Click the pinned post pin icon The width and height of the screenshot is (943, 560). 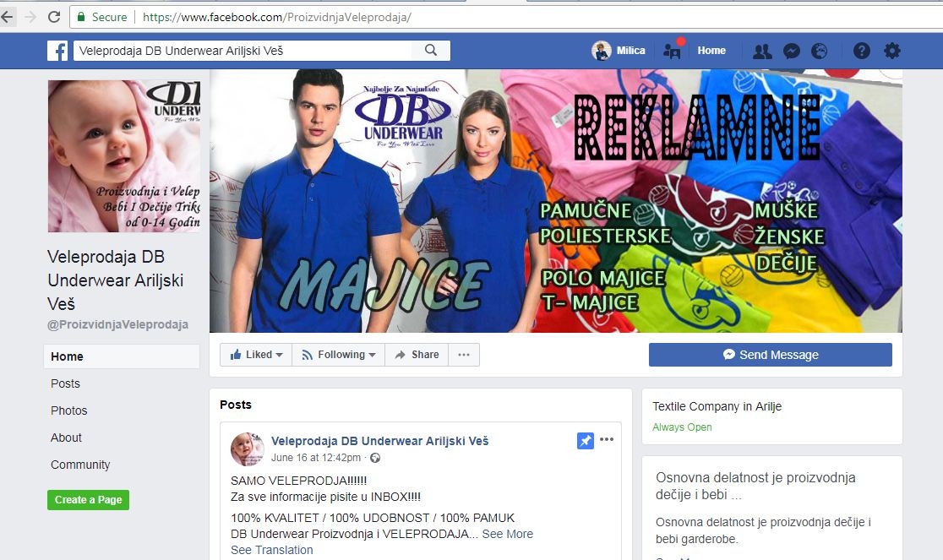(x=586, y=440)
